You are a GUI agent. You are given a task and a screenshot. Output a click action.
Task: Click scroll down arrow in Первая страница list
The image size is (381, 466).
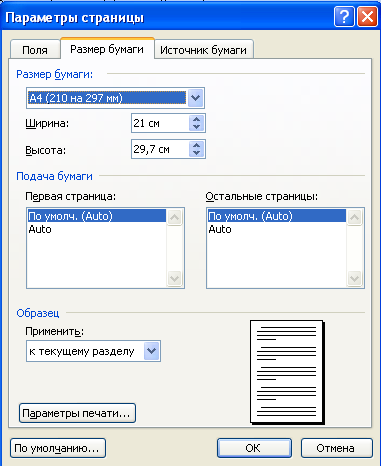(175, 278)
